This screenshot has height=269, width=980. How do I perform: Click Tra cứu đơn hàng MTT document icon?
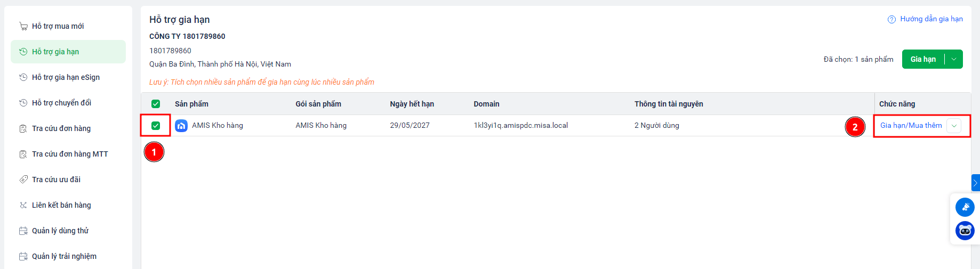coord(23,154)
